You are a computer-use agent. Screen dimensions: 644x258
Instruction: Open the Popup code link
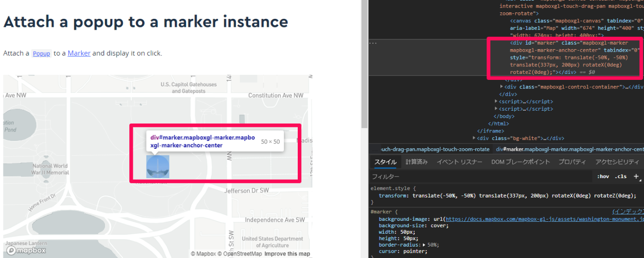(42, 54)
